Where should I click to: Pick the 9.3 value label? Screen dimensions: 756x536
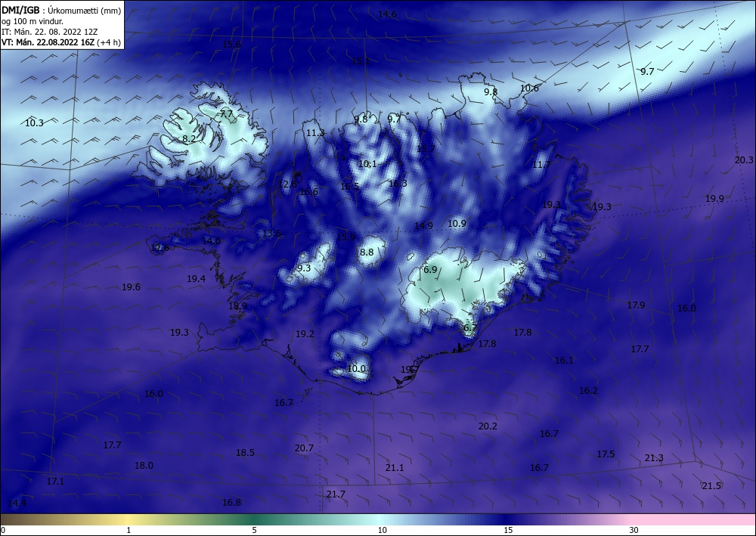(x=304, y=268)
